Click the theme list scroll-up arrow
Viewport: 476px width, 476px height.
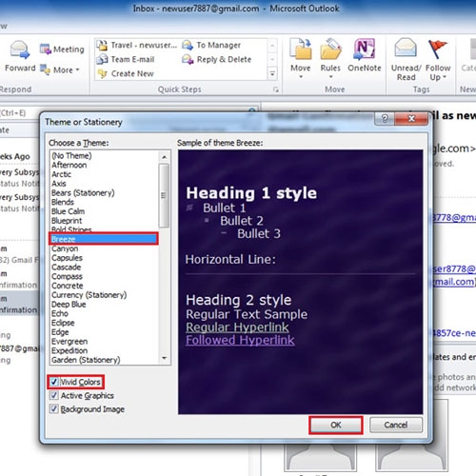pos(164,157)
